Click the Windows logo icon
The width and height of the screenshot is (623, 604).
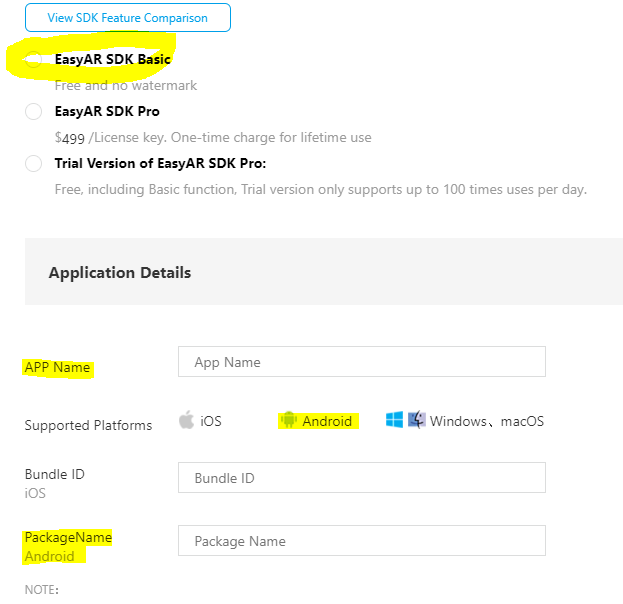point(395,420)
